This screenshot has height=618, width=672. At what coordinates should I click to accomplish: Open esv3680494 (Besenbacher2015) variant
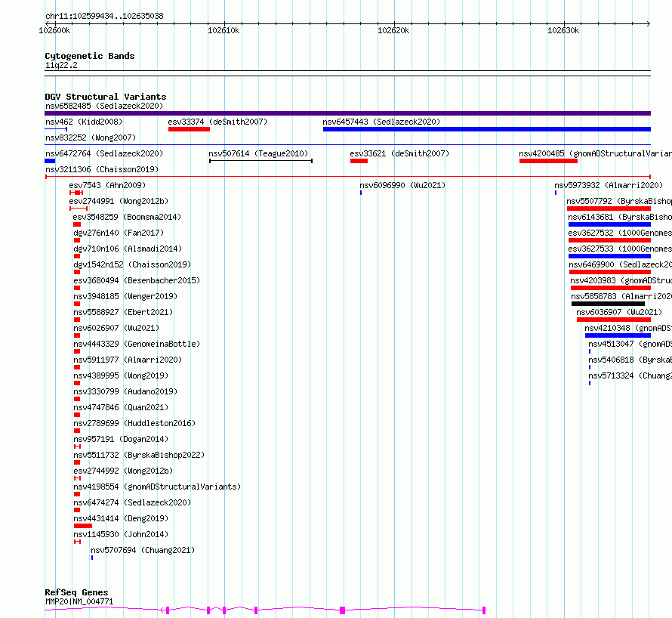137,280
